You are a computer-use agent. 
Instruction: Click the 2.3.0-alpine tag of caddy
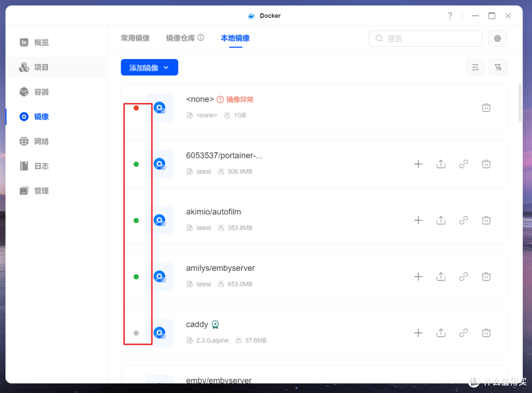tap(212, 340)
